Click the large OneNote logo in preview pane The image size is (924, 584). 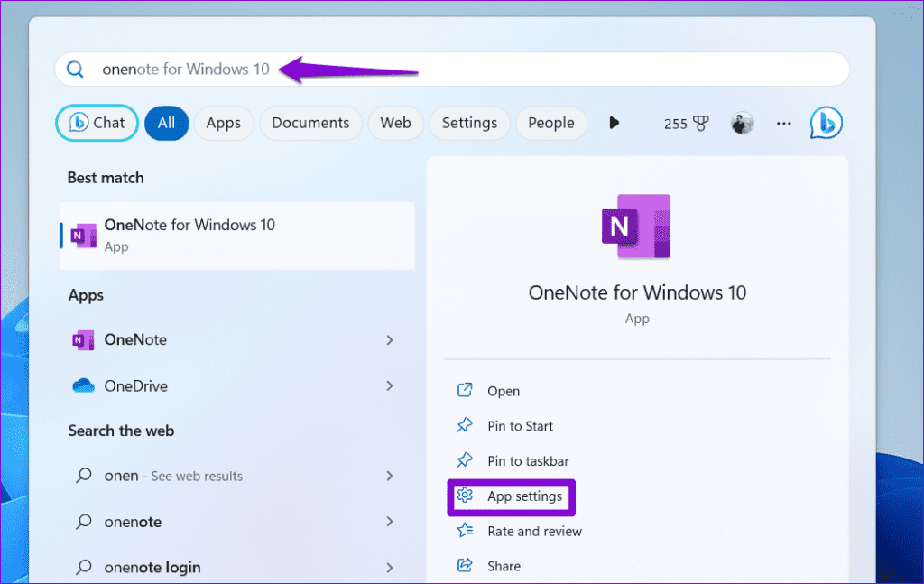coord(636,227)
